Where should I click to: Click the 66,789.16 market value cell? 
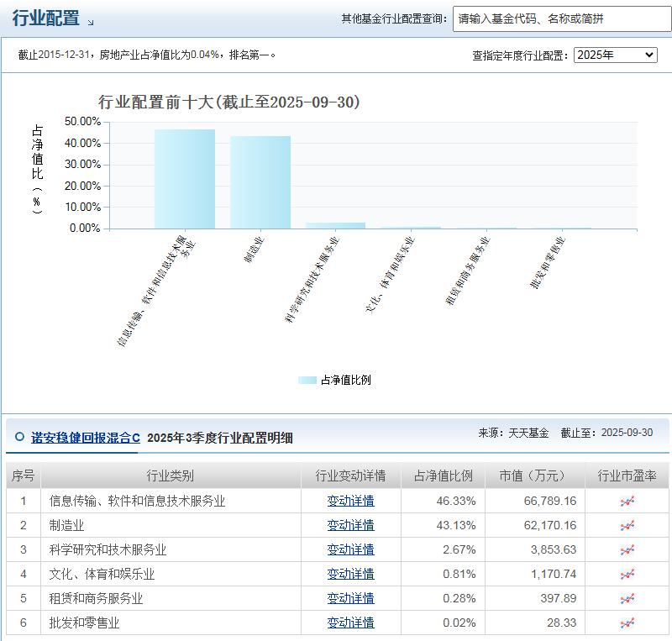click(x=535, y=501)
